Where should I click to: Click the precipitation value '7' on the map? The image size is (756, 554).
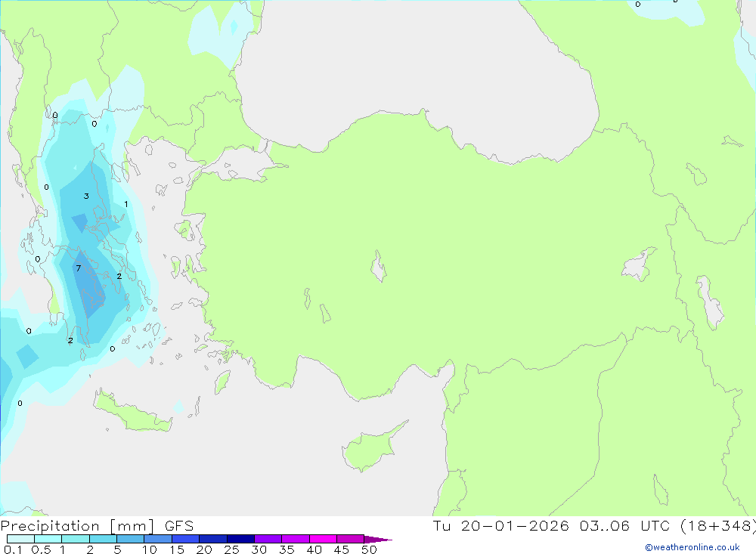point(79,268)
